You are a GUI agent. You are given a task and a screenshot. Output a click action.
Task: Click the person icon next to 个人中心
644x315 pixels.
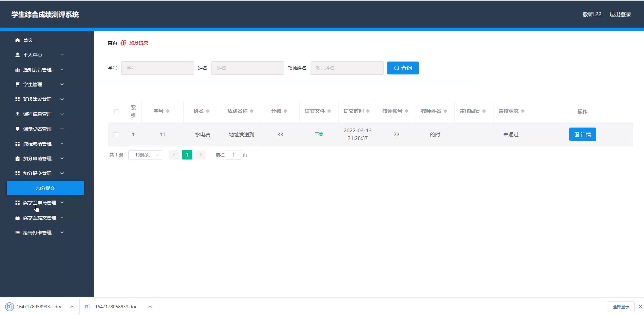pos(18,55)
